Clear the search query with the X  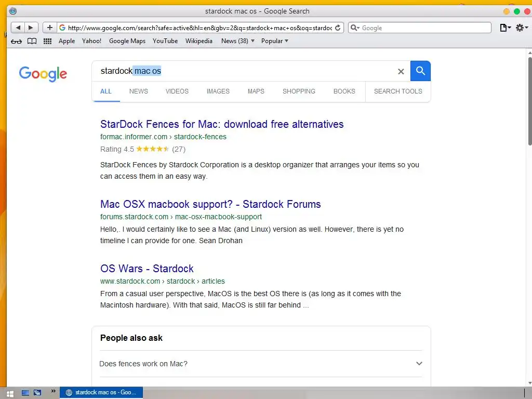point(401,71)
